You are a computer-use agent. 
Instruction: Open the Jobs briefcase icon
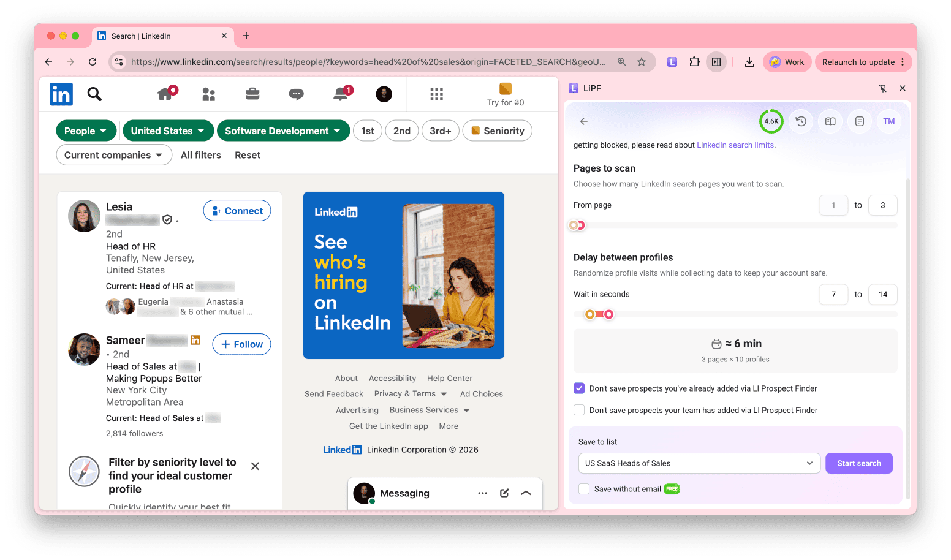252,94
